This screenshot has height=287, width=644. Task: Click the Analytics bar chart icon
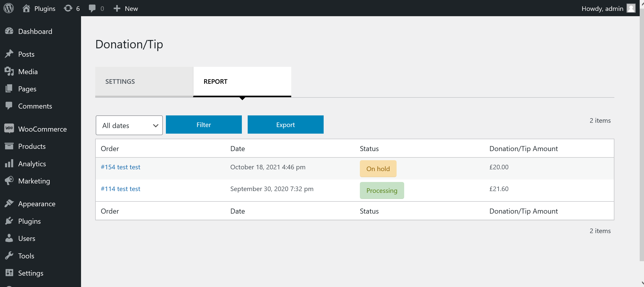[9, 163]
